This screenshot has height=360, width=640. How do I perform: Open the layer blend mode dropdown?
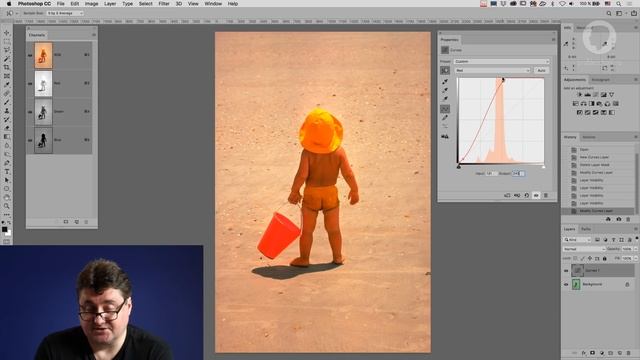pos(584,249)
